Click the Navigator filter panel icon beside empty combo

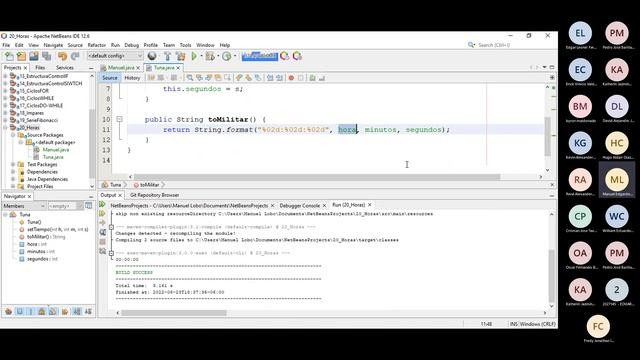(x=89, y=206)
